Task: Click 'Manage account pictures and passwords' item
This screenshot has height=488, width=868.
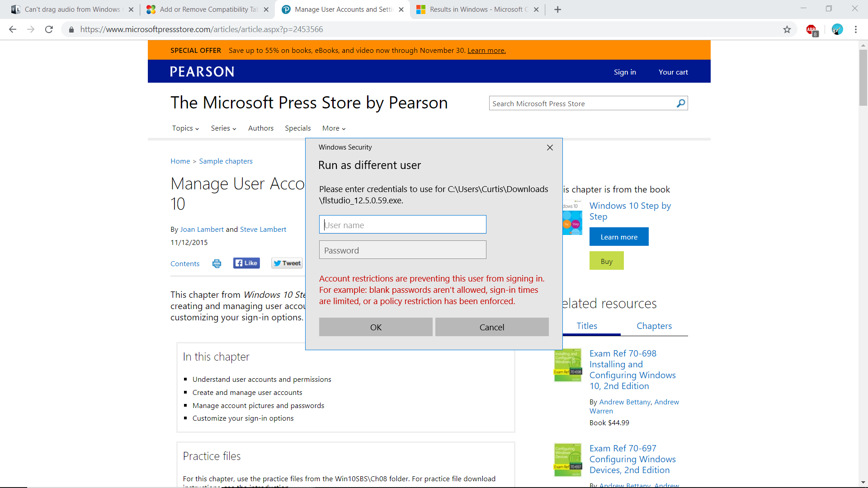Action: (x=258, y=406)
